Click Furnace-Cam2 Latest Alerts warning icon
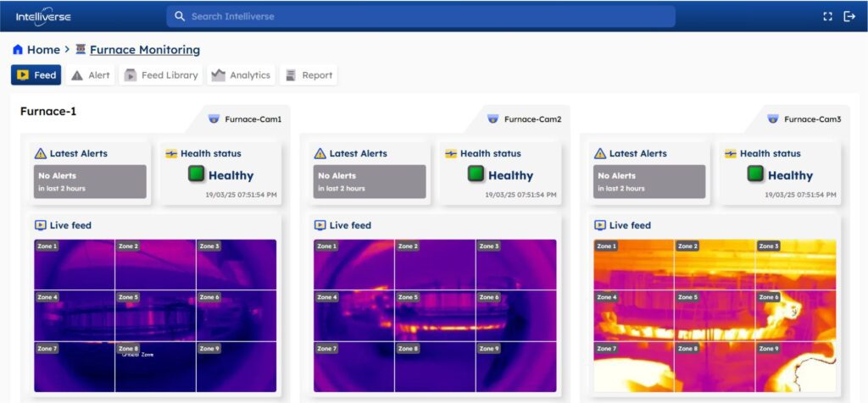Screen dimensions: 868x403 coord(320,154)
